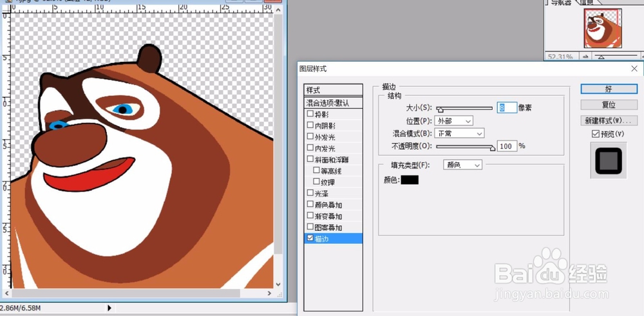
Task: Enable the 光泽 satin checkbox
Action: tap(310, 192)
